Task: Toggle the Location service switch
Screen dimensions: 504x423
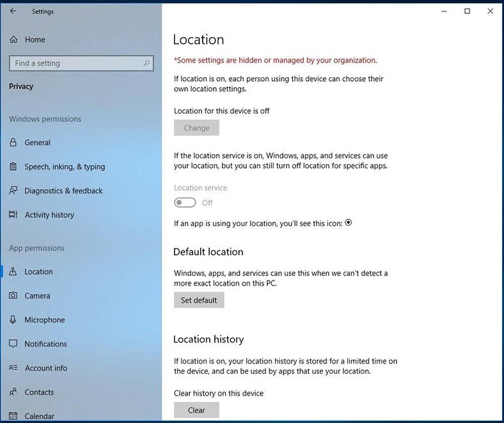Action: pos(185,203)
